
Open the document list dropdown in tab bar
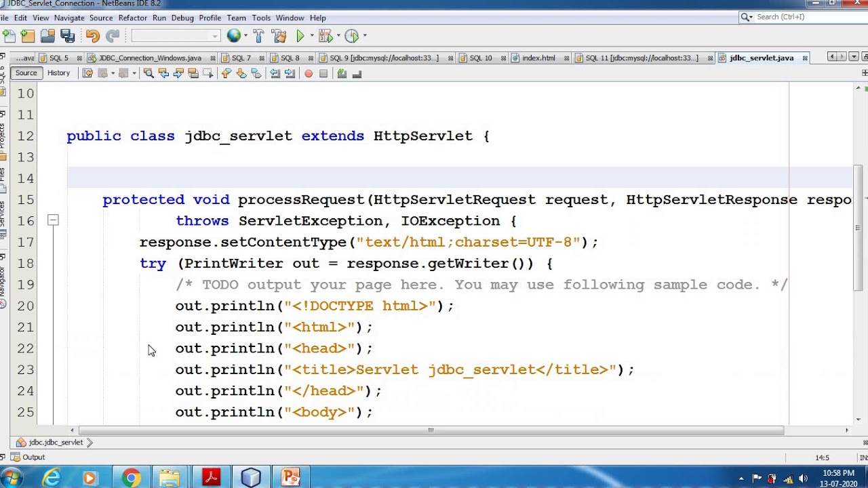point(853,57)
